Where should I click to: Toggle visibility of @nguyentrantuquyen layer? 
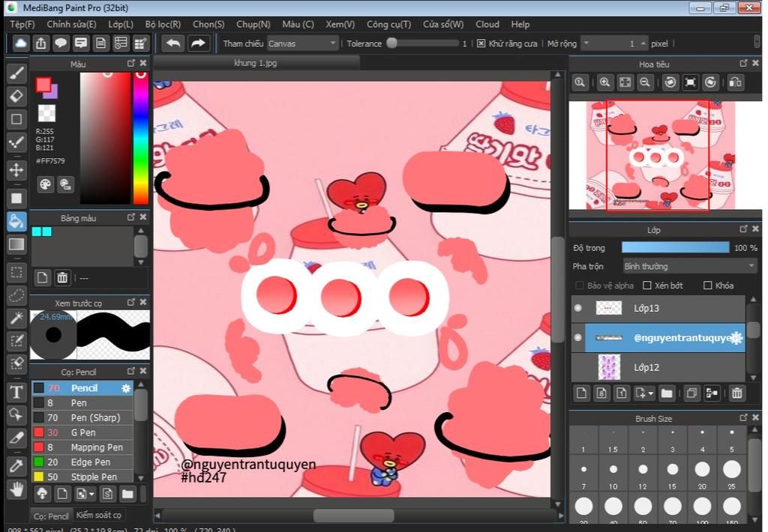pyautogui.click(x=578, y=338)
